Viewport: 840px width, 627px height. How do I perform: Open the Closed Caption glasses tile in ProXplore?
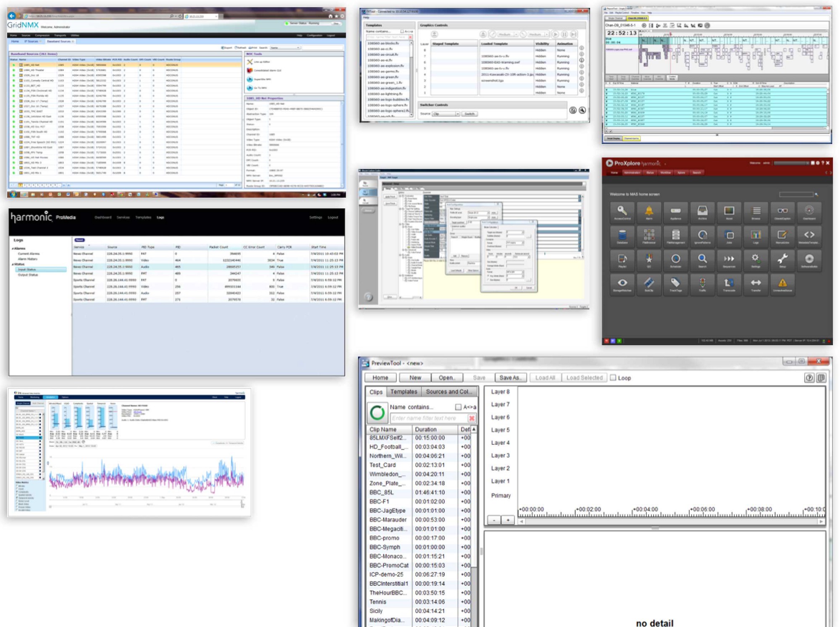pyautogui.click(x=782, y=212)
